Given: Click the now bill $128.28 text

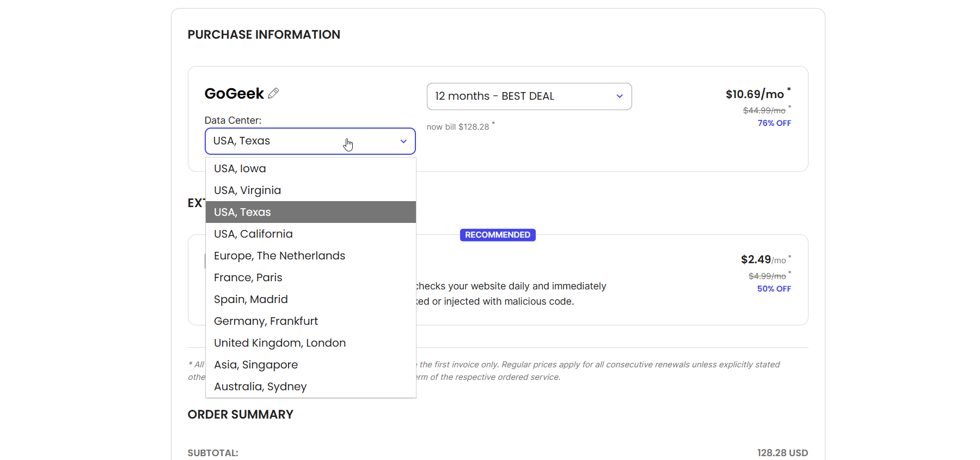Looking at the screenshot, I should click(458, 127).
